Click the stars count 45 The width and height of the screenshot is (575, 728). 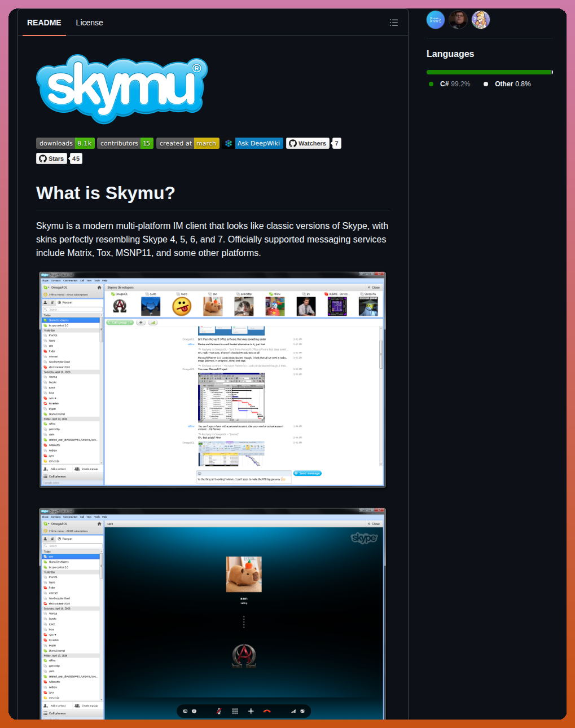click(x=76, y=158)
